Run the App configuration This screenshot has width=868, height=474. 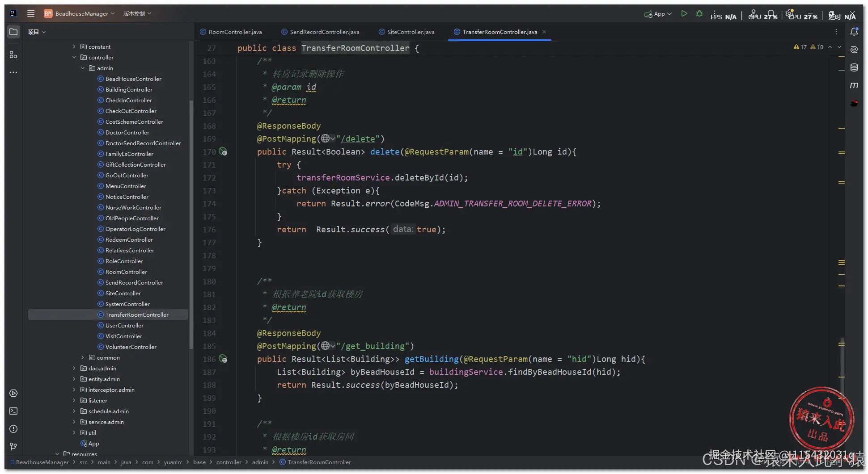pyautogui.click(x=684, y=14)
